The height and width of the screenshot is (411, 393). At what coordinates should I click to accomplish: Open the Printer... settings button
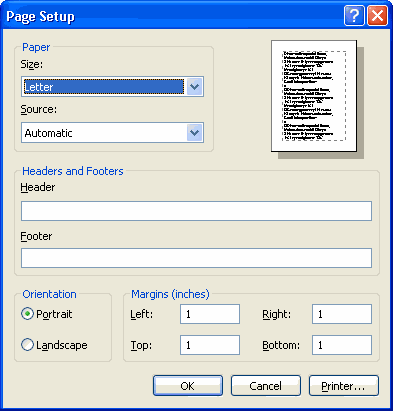(x=344, y=386)
